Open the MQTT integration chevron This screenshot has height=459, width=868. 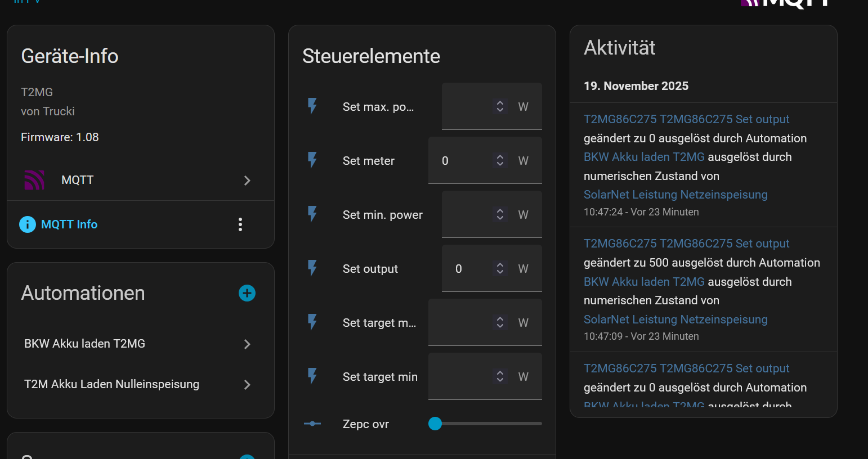coord(247,181)
